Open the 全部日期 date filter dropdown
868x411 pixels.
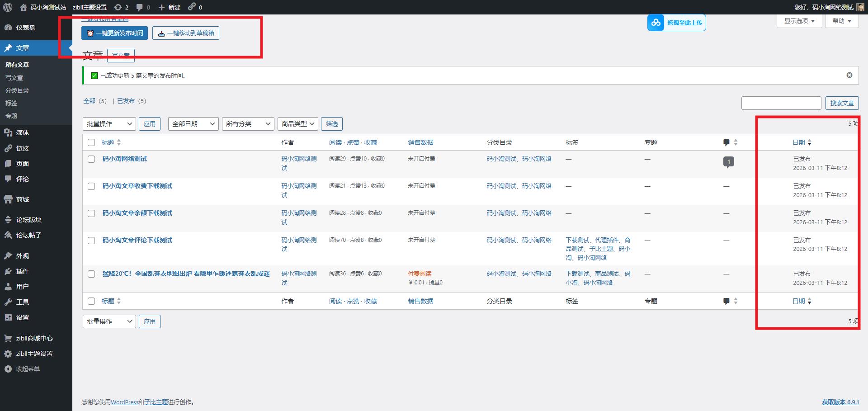click(x=193, y=124)
